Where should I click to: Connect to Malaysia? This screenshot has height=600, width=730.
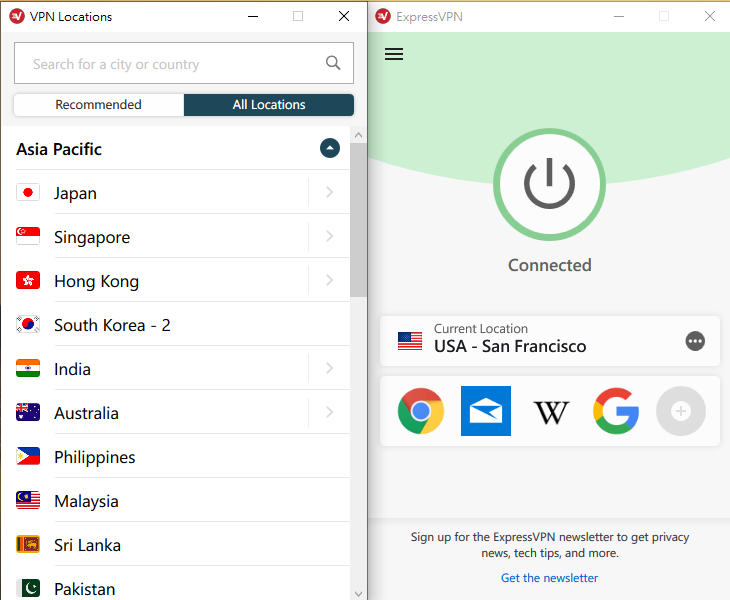(x=182, y=501)
